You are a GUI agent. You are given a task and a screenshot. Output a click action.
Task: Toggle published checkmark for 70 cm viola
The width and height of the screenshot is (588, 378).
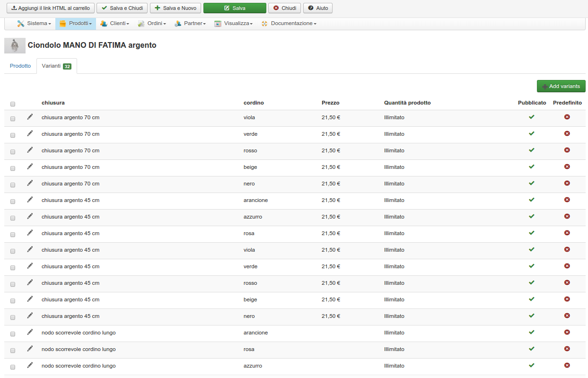point(532,117)
